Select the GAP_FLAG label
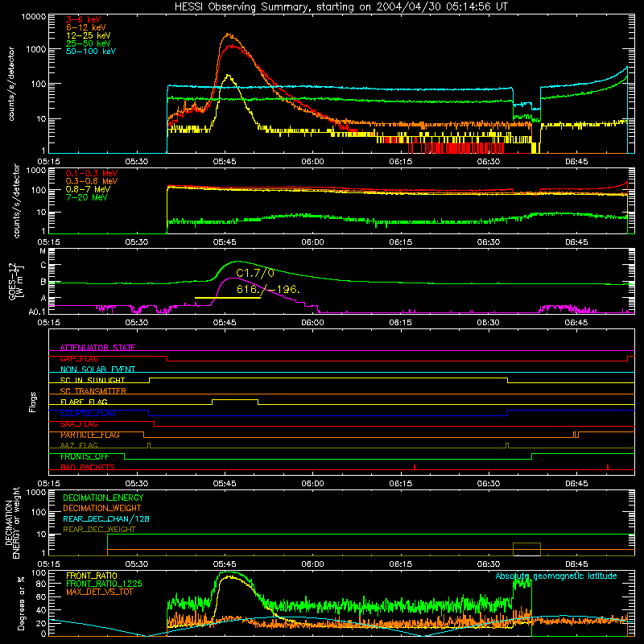 point(79,358)
